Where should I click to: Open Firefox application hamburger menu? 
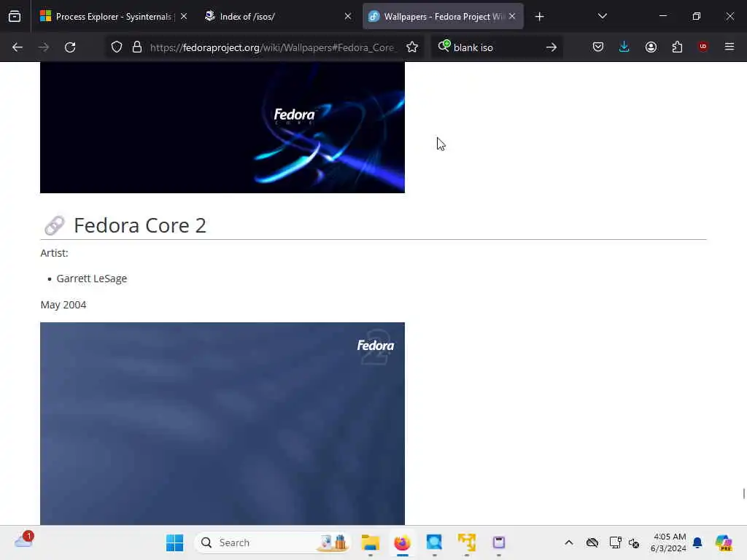coord(729,47)
